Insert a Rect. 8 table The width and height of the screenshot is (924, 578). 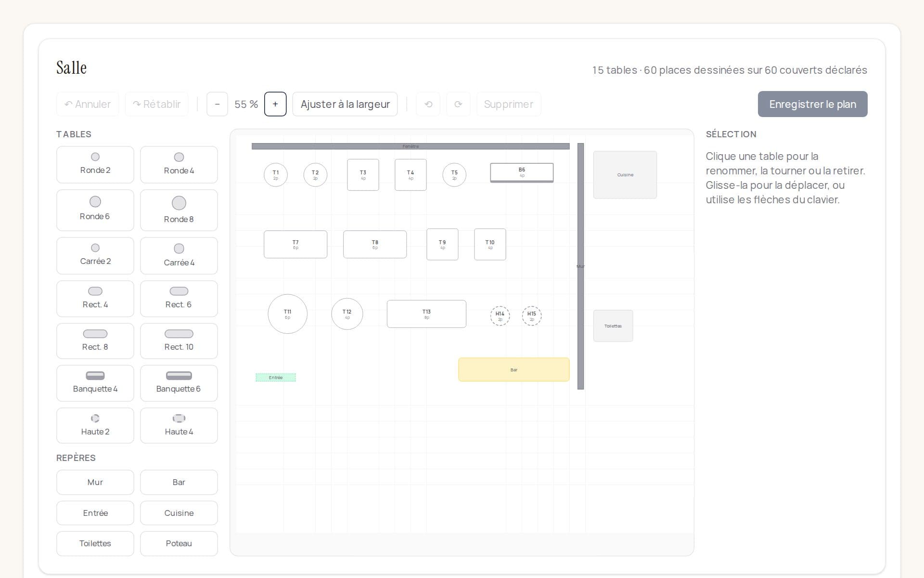95,341
